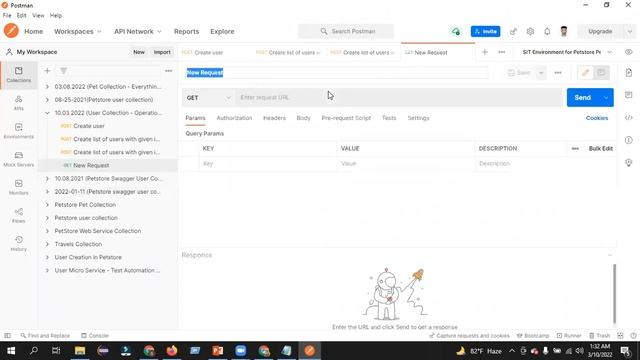Click the edit pencil icon near Save
This screenshot has width=640, height=360.
[586, 73]
